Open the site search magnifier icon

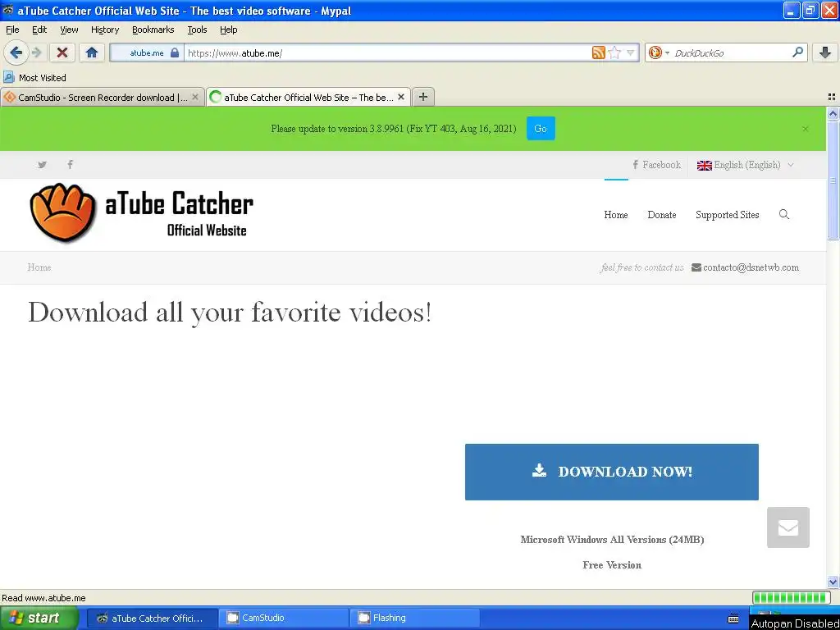coord(783,214)
